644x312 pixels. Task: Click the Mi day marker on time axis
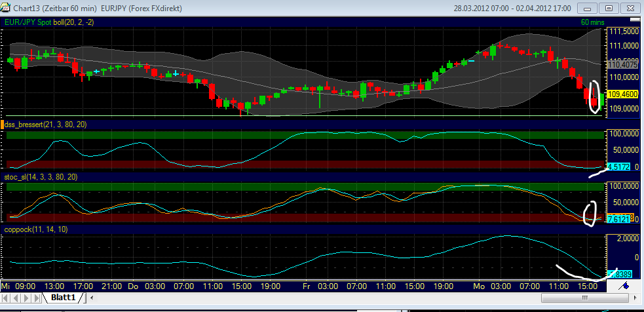click(x=6, y=286)
